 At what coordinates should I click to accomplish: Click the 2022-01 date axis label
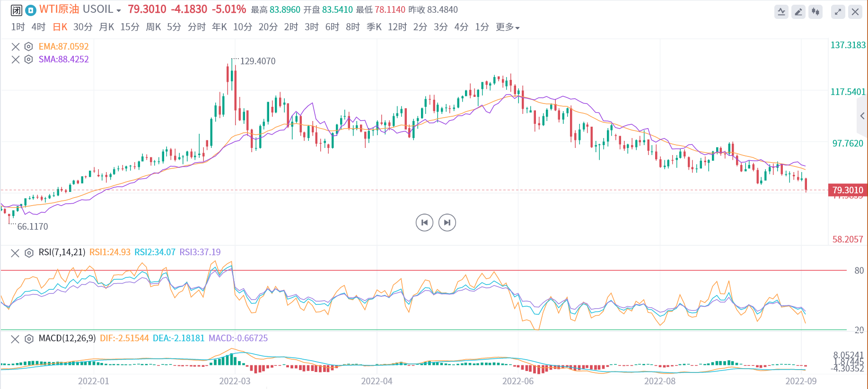click(94, 381)
